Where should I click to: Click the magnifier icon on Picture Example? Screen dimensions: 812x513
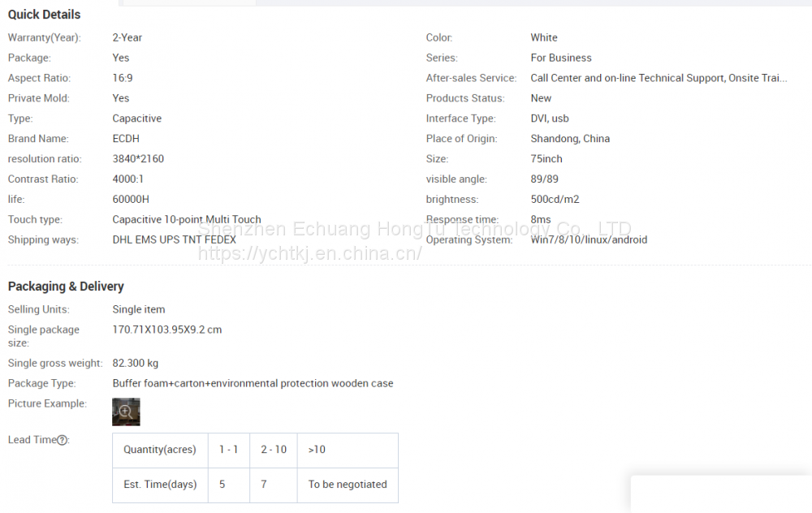126,412
